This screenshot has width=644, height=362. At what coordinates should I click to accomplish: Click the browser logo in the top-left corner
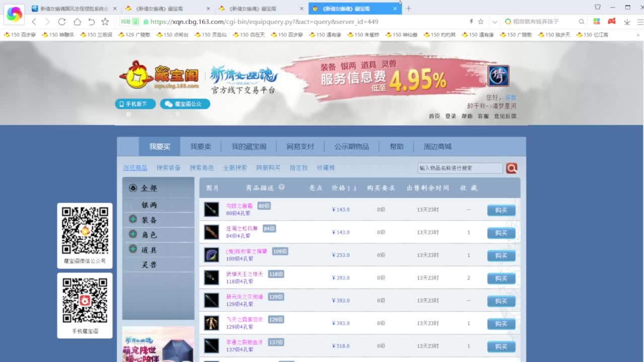(14, 14)
